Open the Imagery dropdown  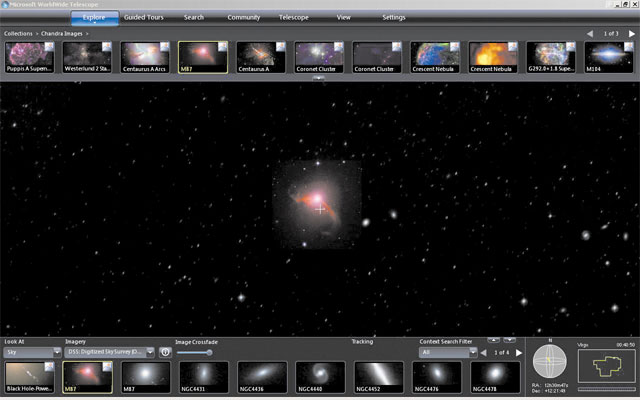[x=109, y=352]
